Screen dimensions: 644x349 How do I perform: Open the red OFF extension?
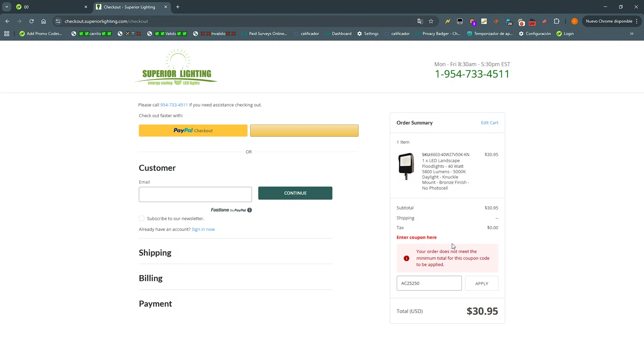(x=532, y=21)
